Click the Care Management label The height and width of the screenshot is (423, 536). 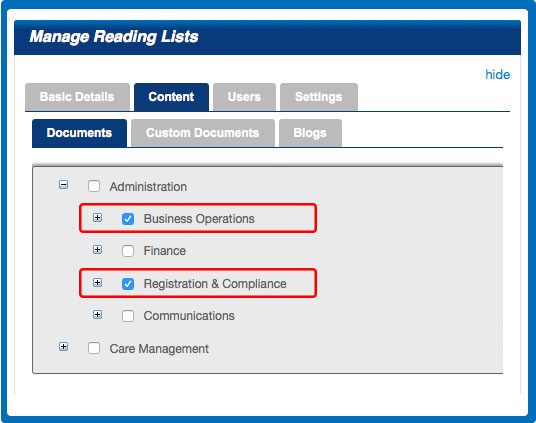pos(159,349)
